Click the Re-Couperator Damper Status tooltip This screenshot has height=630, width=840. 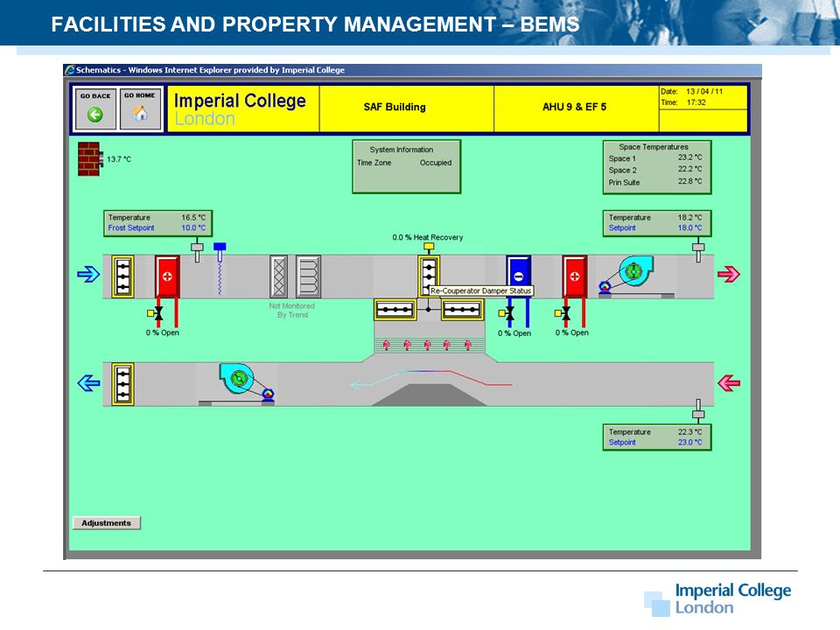click(481, 290)
